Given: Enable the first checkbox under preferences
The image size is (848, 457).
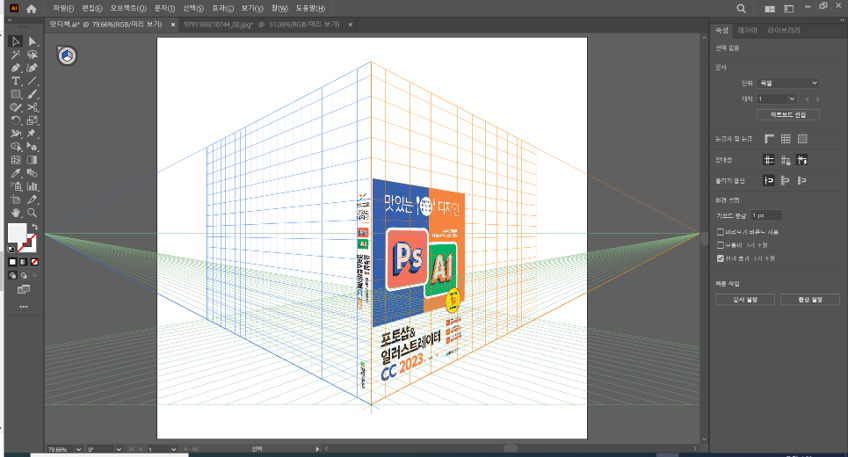Looking at the screenshot, I should coord(720,232).
